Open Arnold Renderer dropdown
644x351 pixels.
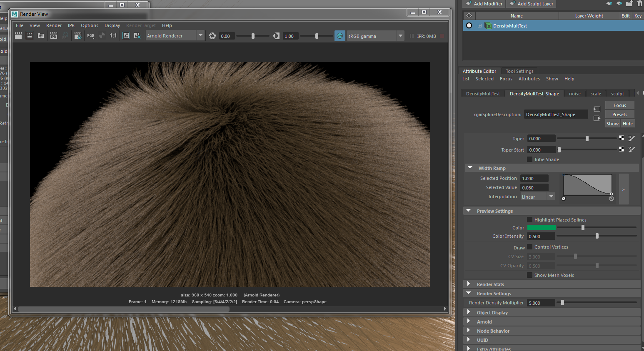click(x=175, y=36)
